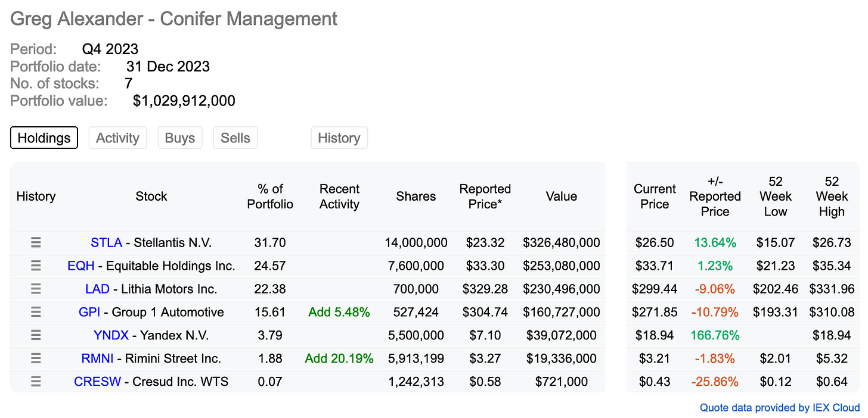Click the period value 'Q4 2023'
The image size is (868, 418).
110,49
